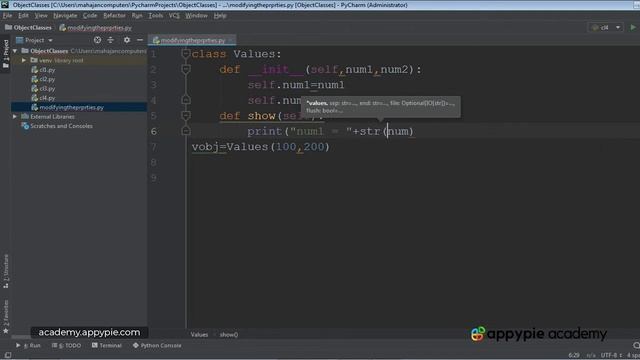The image size is (640, 360).
Task: Select cl3.py in the project tree
Action: click(47, 89)
